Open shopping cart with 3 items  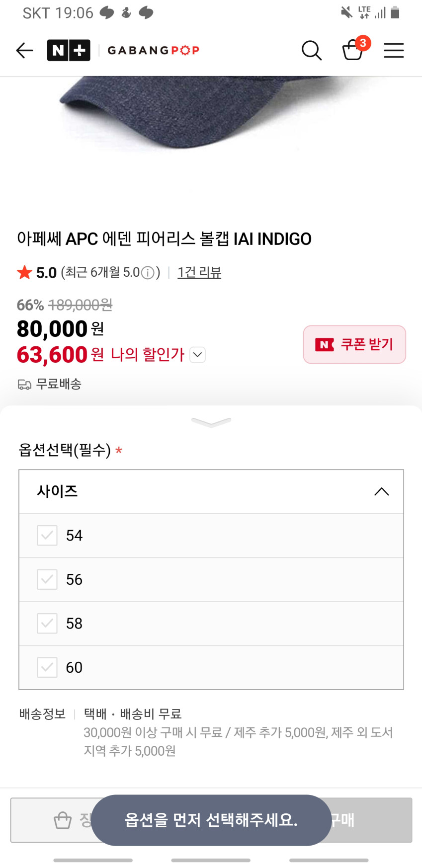353,50
